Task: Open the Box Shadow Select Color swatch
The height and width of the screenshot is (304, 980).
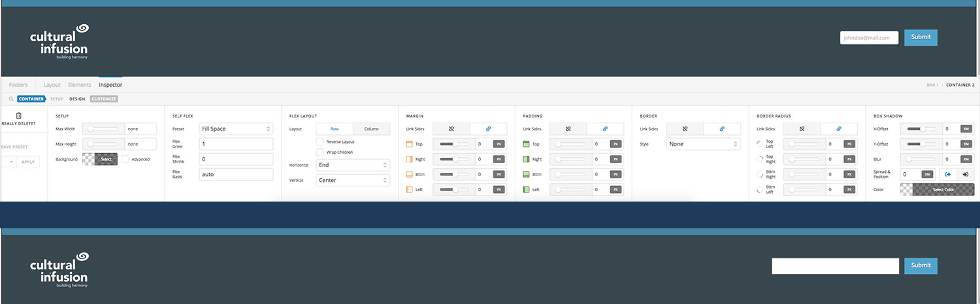Action: point(938,189)
